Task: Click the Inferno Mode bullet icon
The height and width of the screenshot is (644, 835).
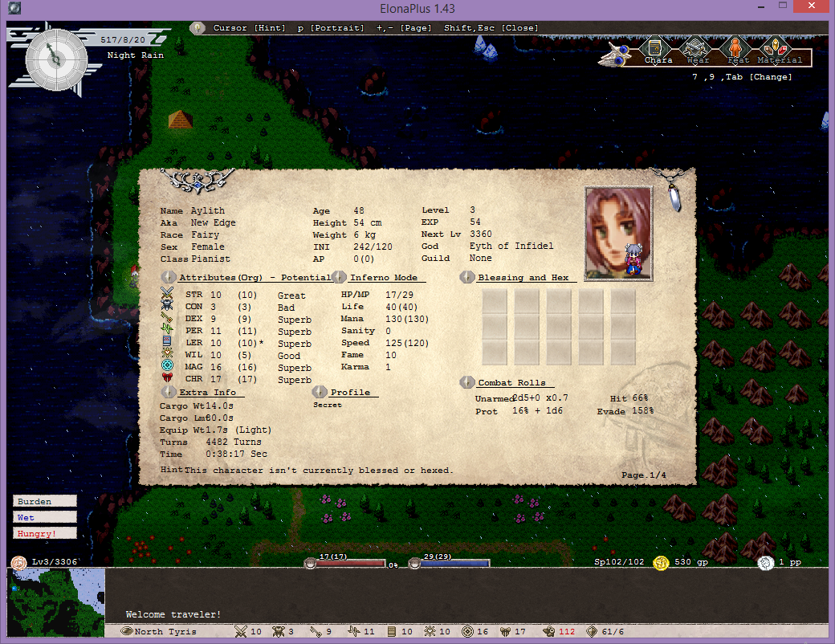Action: tap(339, 277)
